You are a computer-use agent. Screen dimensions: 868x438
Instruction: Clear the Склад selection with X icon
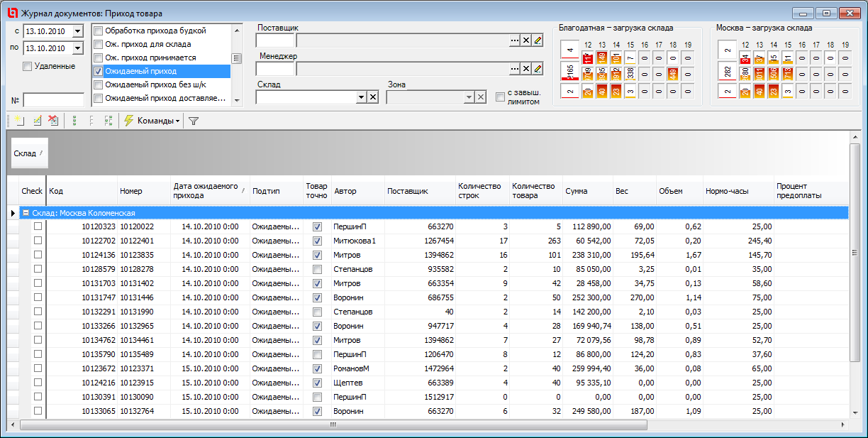click(x=372, y=97)
